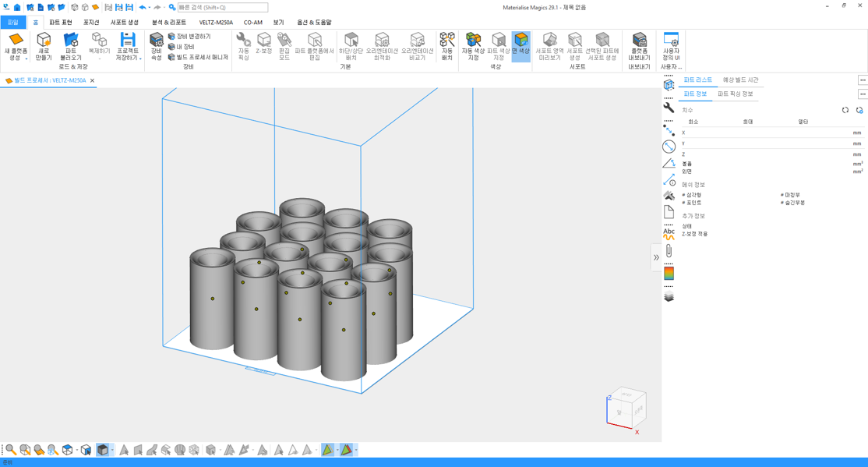
Task: Click the 자동 색상 지정 icon
Action: click(473, 39)
